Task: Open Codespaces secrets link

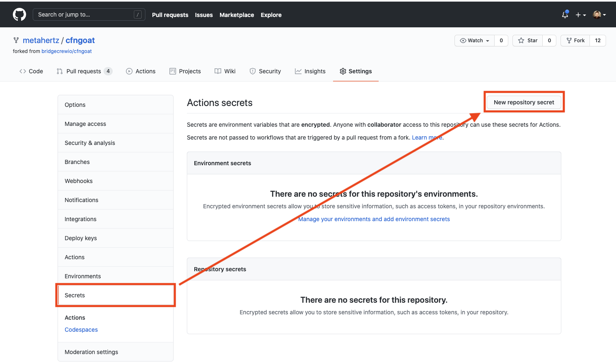Action: tap(81, 330)
